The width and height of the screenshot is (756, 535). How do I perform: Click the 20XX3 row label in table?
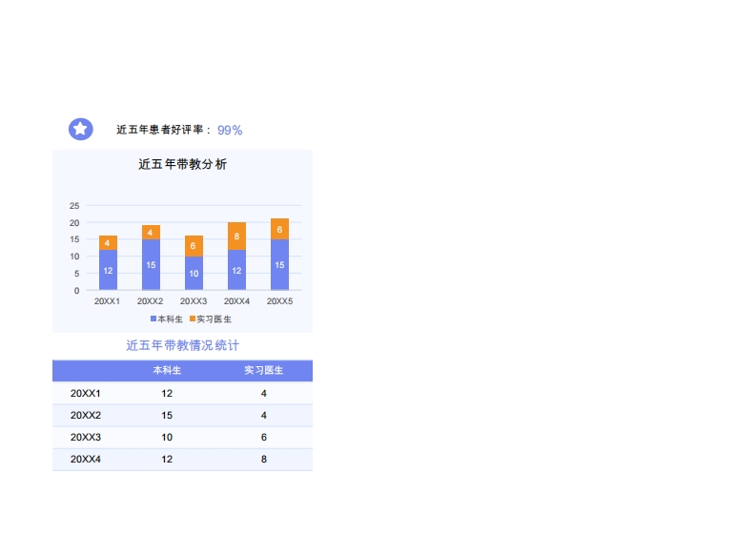click(x=86, y=438)
